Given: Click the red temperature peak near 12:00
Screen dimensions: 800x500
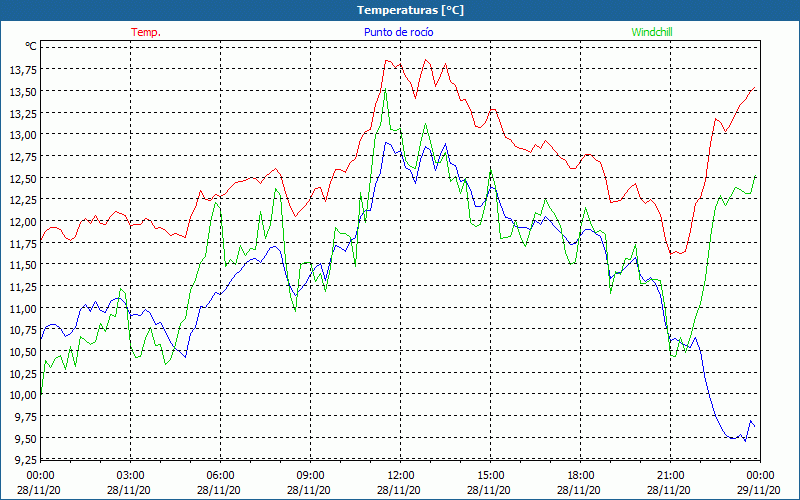Looking at the screenshot, I should tap(388, 60).
